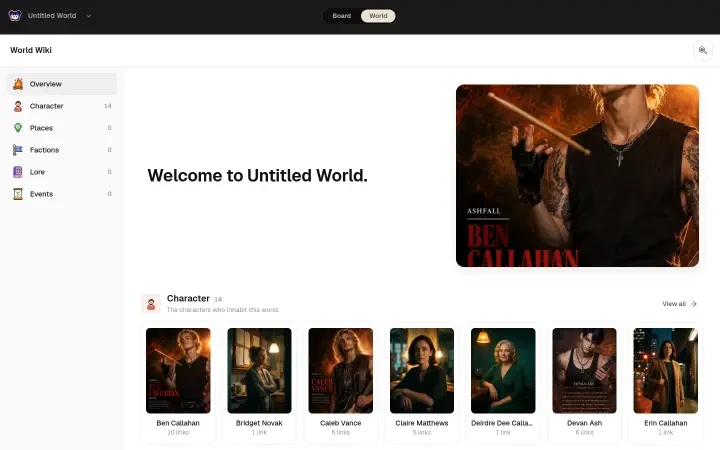
Task: Click the Claire Matthews name label
Action: 422,423
